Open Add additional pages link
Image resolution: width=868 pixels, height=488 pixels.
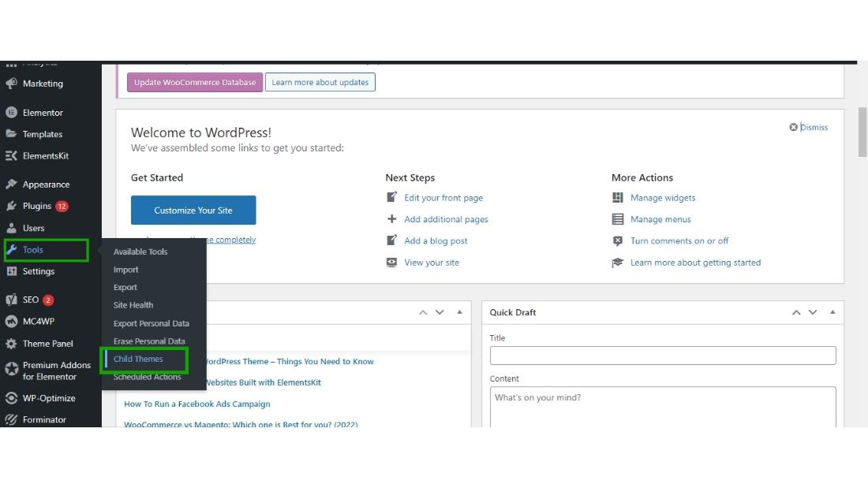tap(446, 219)
